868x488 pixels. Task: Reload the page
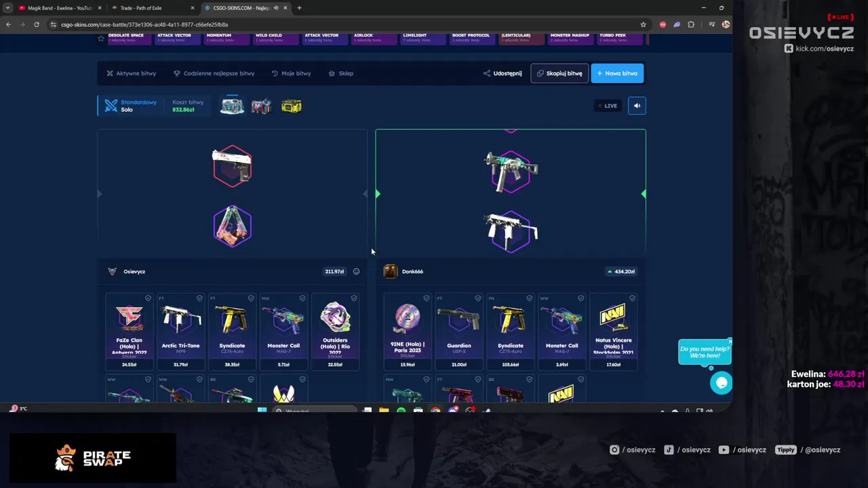tap(37, 24)
